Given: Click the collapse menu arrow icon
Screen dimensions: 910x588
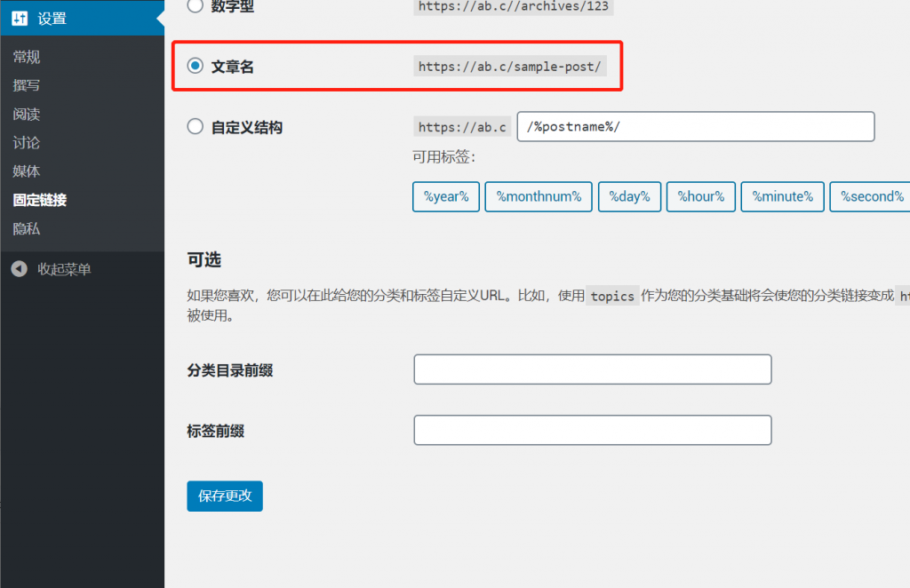Looking at the screenshot, I should [x=20, y=269].
